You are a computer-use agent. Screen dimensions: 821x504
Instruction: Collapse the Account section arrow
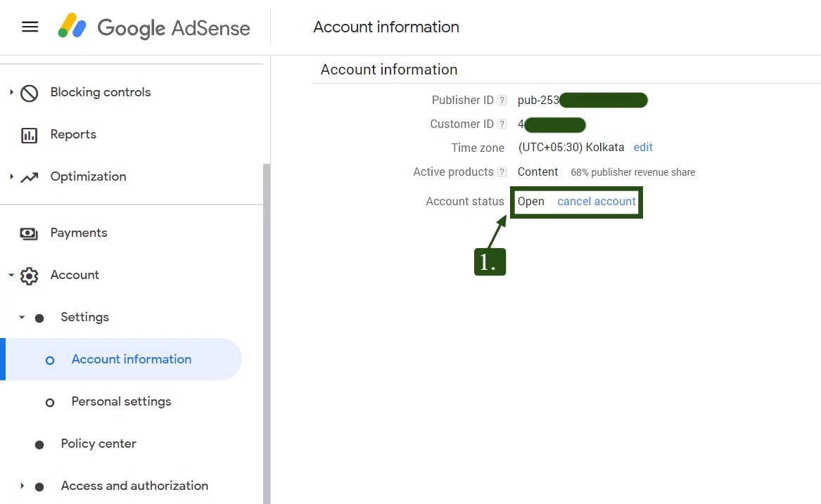click(11, 276)
